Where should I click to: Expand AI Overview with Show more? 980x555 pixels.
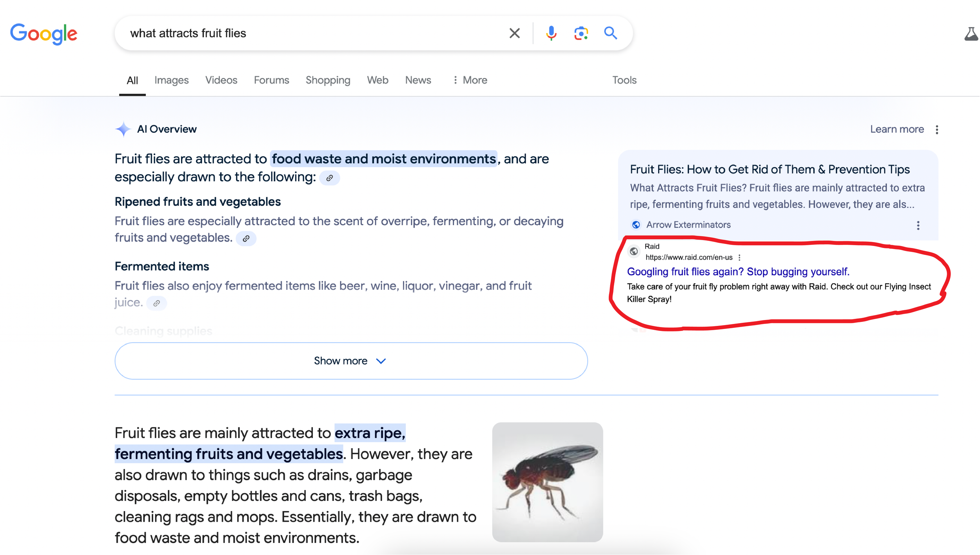click(351, 361)
